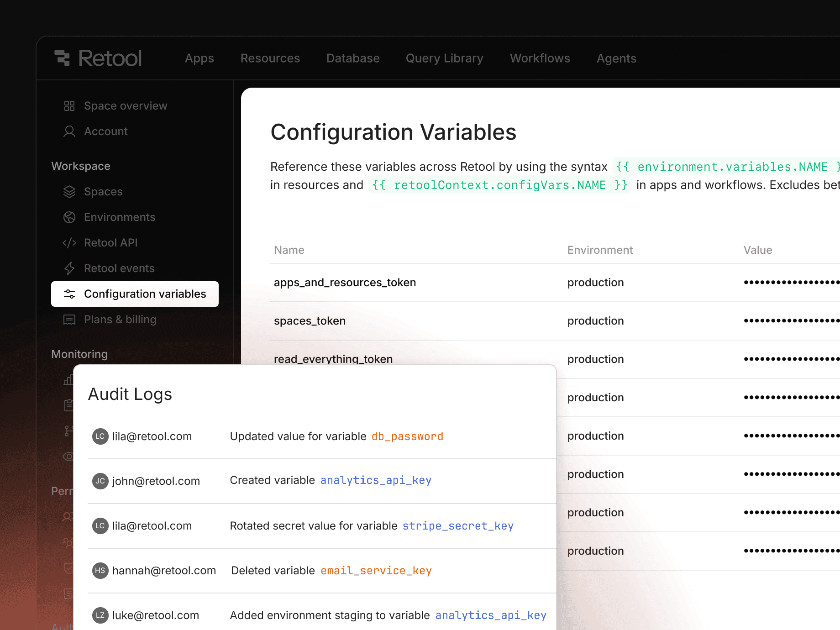Open Space overview in sidebar
The width and height of the screenshot is (840, 630).
pyautogui.click(x=126, y=106)
